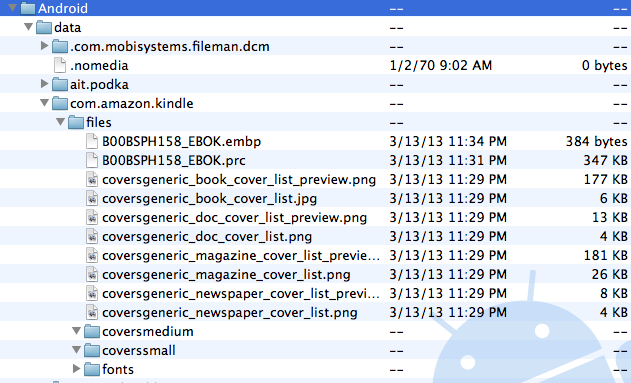Select the fonts folder name
This screenshot has width=631, height=383.
click(118, 369)
